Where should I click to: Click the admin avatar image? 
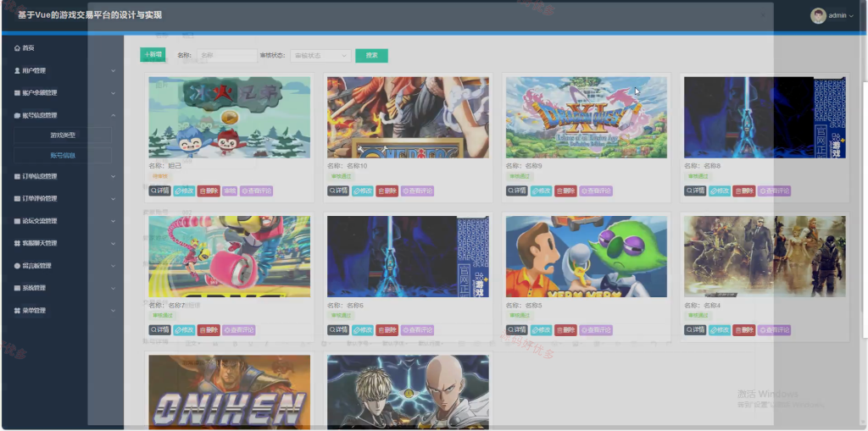coord(818,15)
